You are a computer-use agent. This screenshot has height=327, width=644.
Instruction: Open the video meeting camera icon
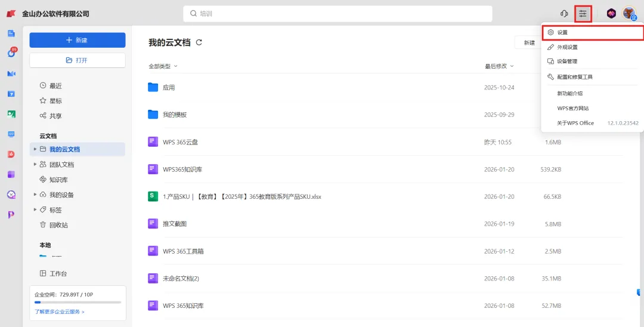(x=11, y=73)
